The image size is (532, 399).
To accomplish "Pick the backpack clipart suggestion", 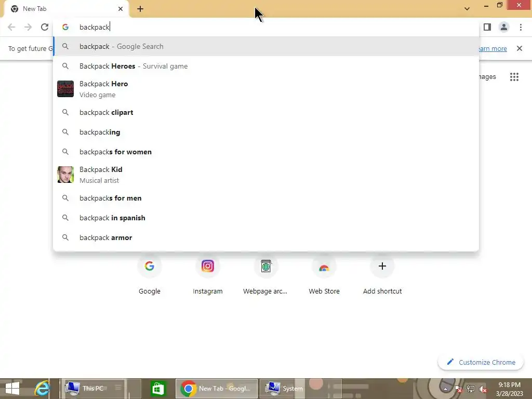I will (x=266, y=113).
